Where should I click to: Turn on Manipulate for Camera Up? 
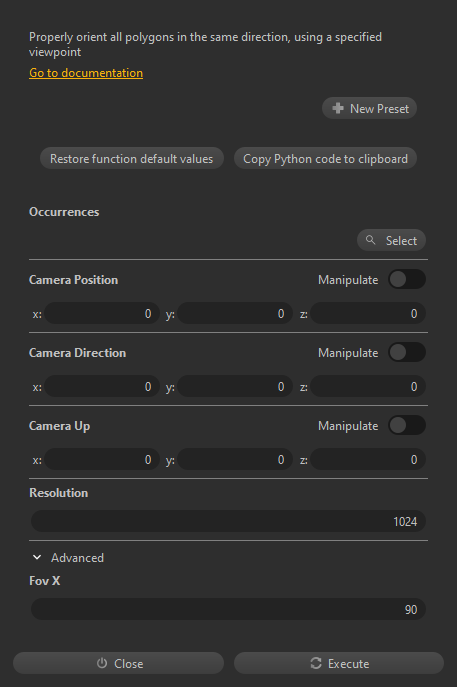pyautogui.click(x=407, y=425)
